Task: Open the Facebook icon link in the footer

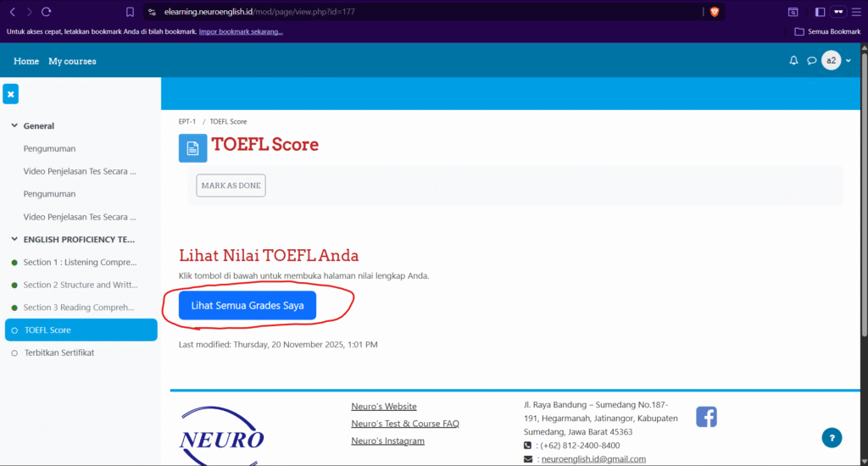Action: click(706, 417)
